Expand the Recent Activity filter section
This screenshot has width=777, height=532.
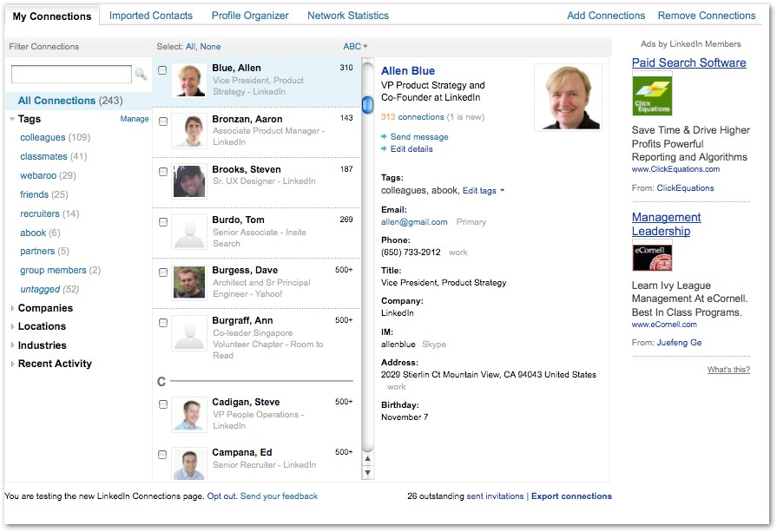point(12,364)
